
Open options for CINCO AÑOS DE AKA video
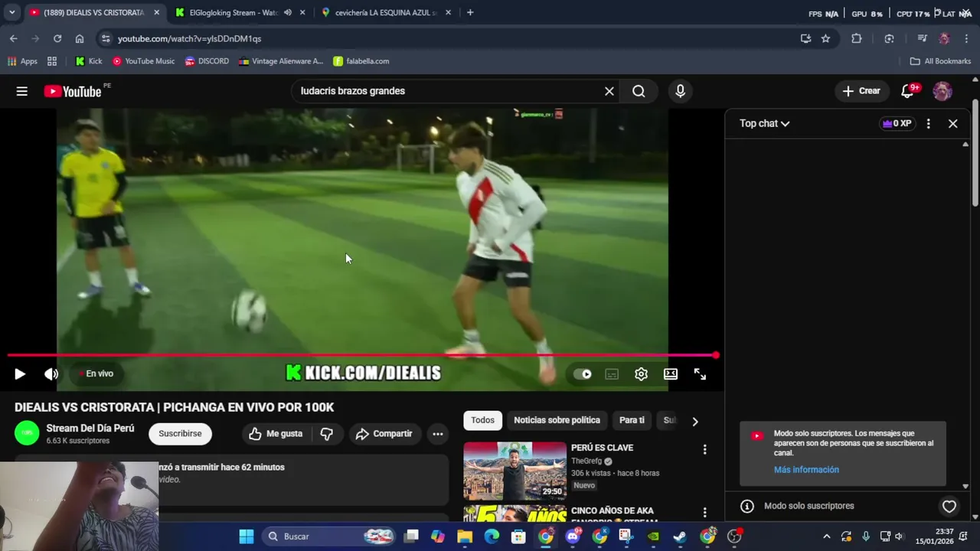[704, 513]
